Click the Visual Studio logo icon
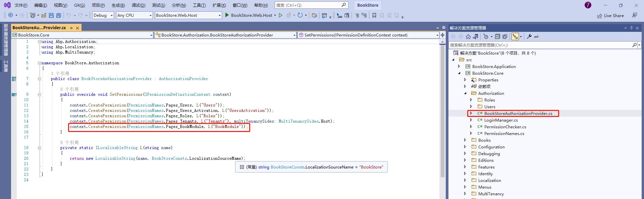Viewport: 644px width, 199px height. pyautogui.click(x=7, y=5)
